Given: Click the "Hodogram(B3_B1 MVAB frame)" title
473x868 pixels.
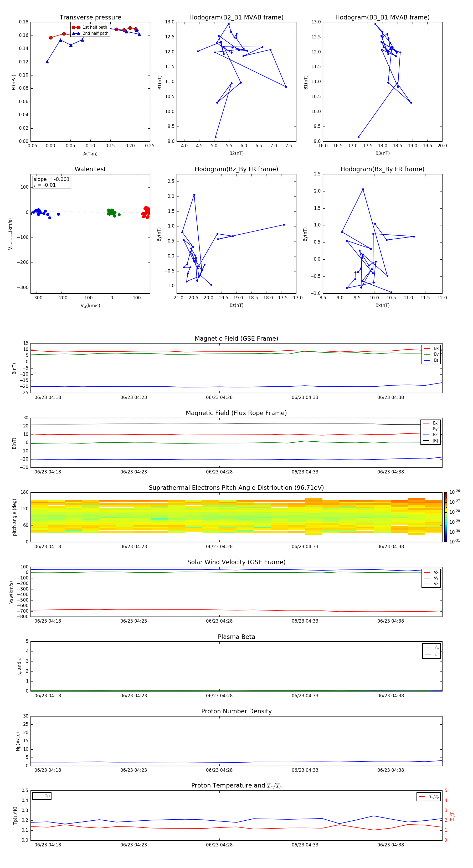Looking at the screenshot, I should 382,17.
